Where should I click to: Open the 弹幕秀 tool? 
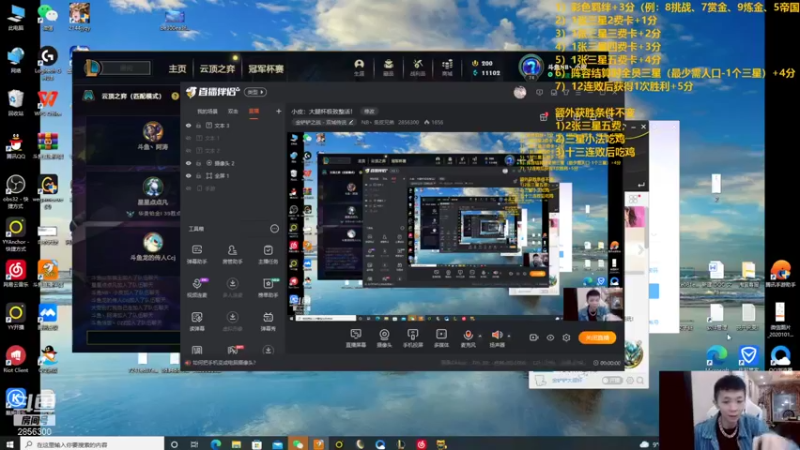(268, 321)
